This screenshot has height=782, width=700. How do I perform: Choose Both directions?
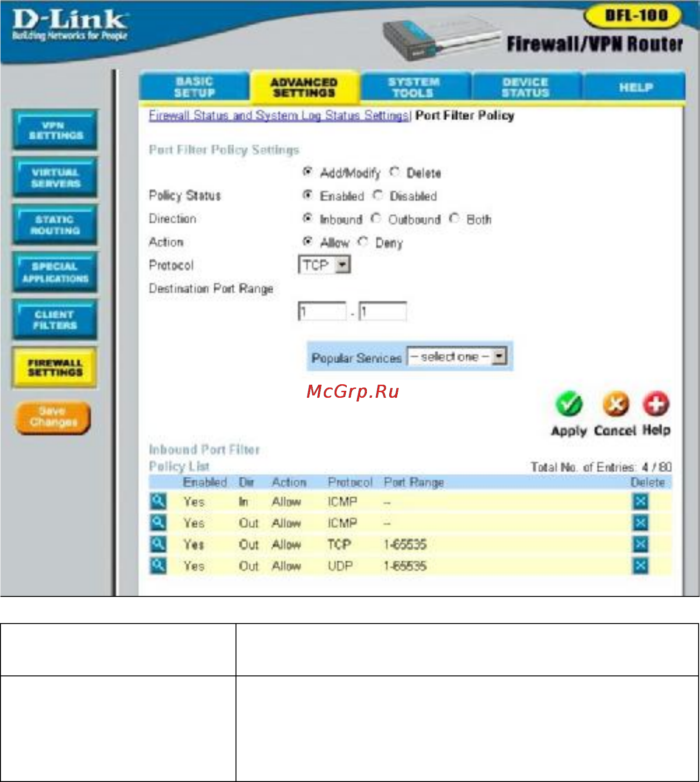click(x=454, y=218)
